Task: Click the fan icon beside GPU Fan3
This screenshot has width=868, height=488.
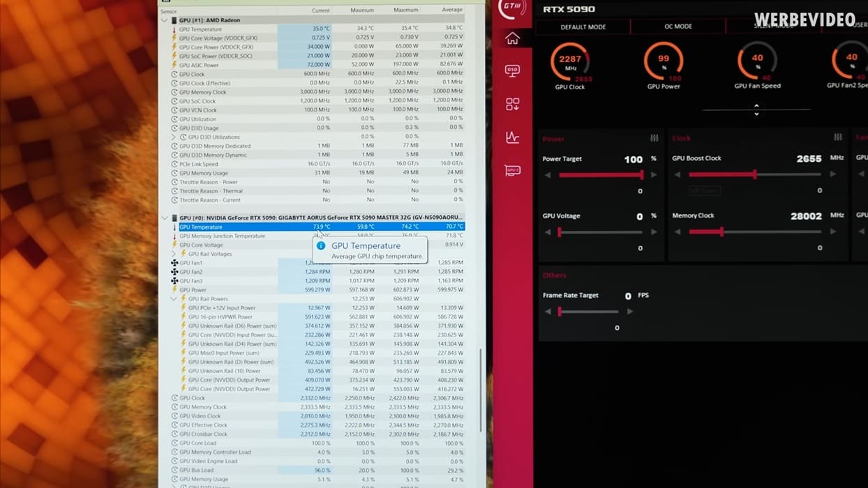Action: 174,281
